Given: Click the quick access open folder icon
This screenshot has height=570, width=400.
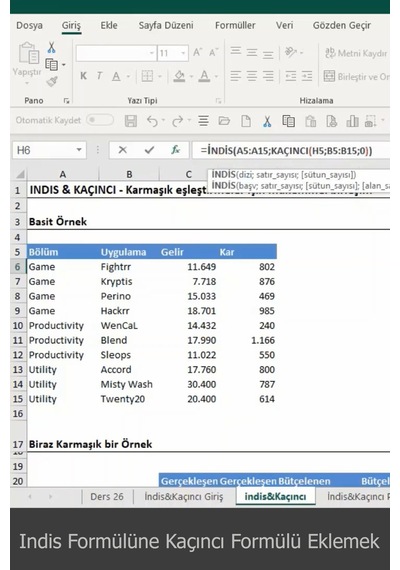Looking at the screenshot, I should [224, 121].
